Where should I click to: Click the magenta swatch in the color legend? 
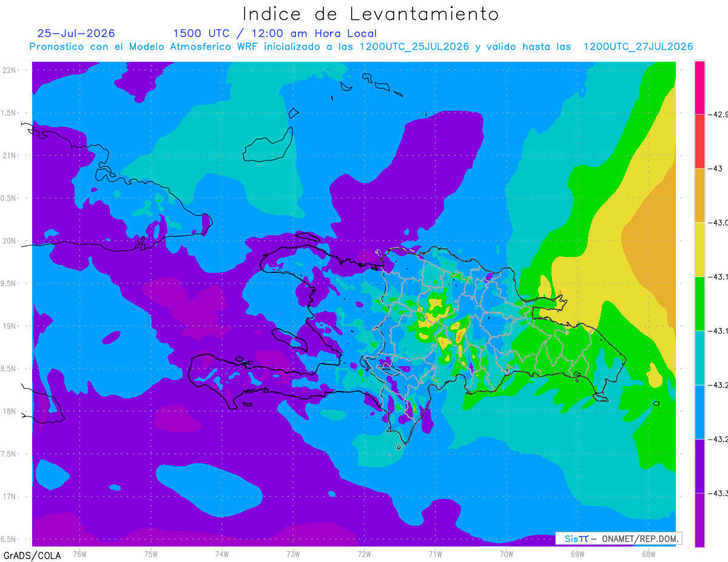[699, 87]
